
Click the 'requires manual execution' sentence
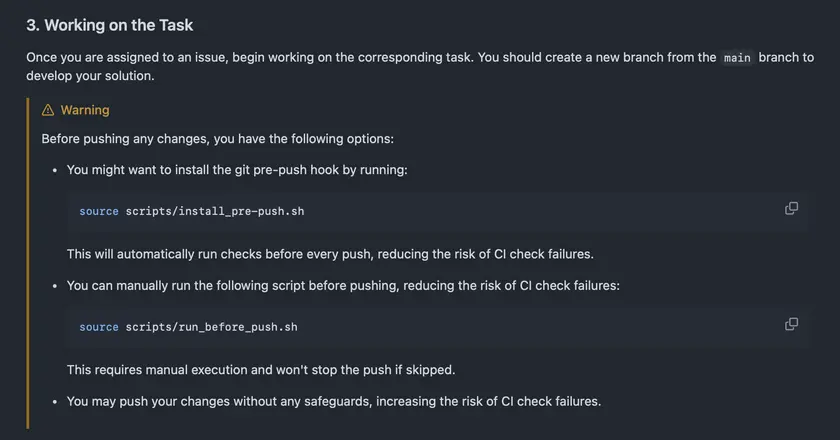click(261, 370)
